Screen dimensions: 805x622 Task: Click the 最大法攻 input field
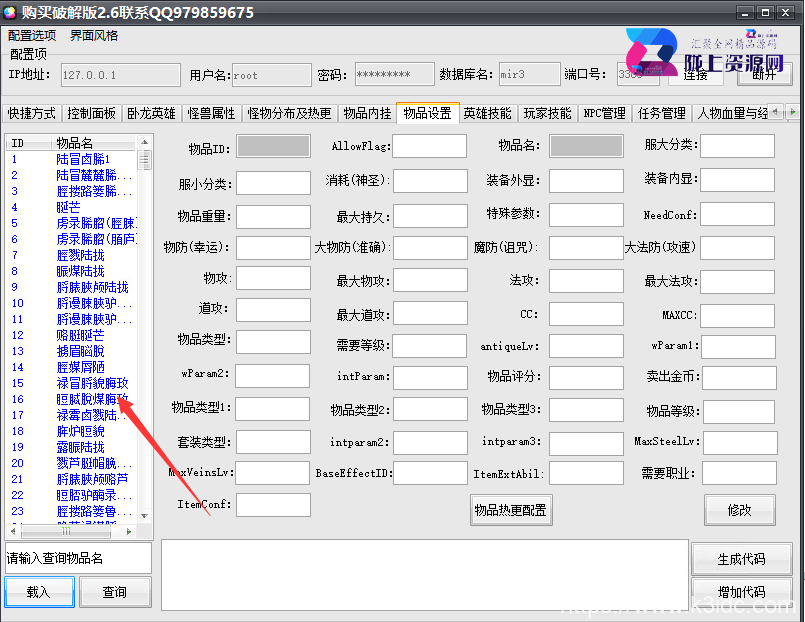[x=737, y=282]
